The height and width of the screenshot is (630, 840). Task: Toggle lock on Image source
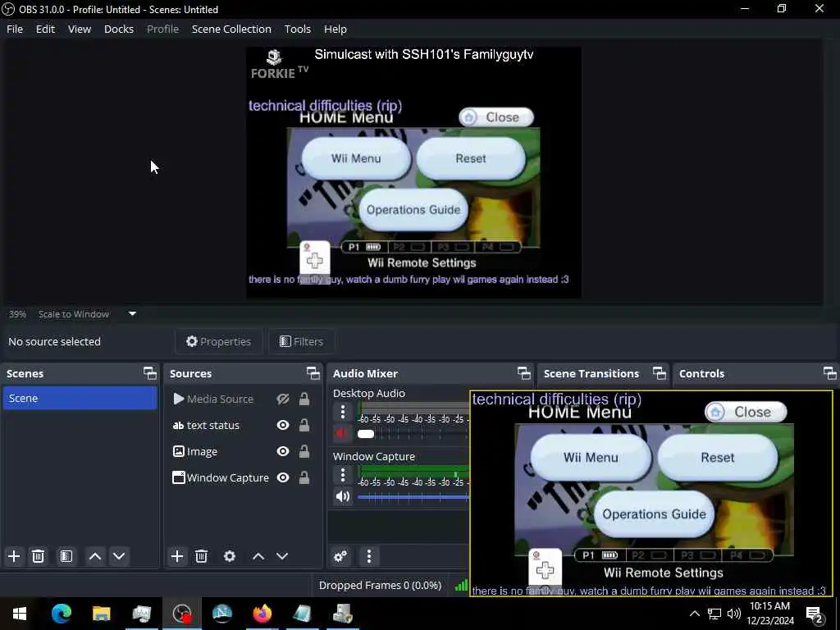pos(304,451)
